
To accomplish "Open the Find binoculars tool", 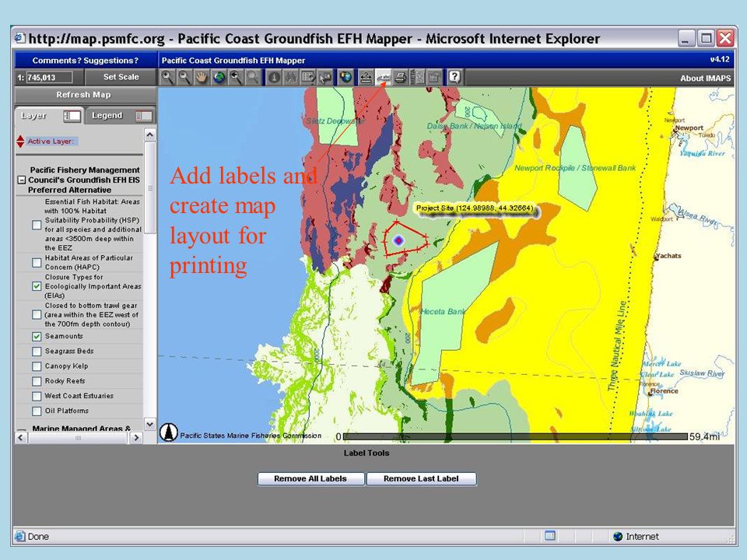I will pyautogui.click(x=291, y=77).
